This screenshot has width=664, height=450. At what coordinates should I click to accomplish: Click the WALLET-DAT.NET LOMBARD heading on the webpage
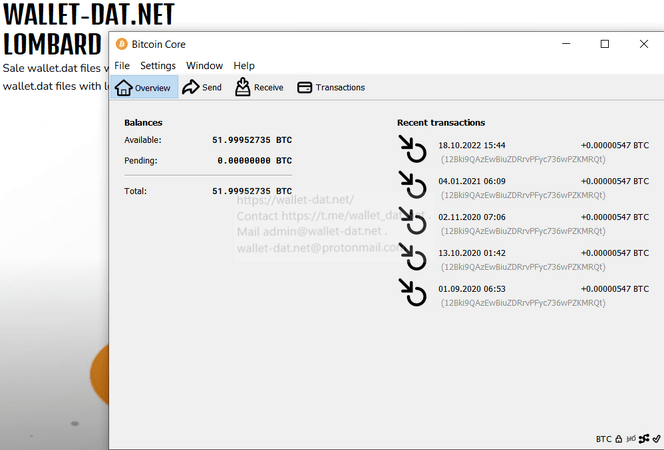88,30
